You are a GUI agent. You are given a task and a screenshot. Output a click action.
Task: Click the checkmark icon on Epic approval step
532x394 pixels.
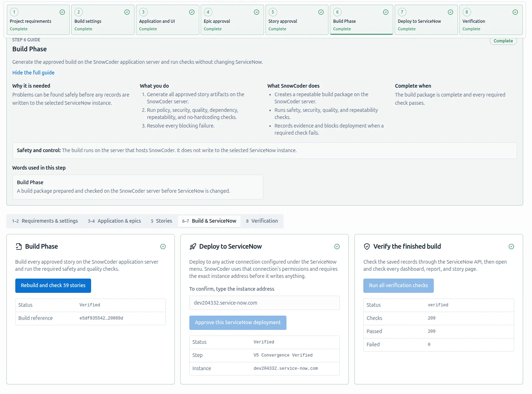(257, 12)
